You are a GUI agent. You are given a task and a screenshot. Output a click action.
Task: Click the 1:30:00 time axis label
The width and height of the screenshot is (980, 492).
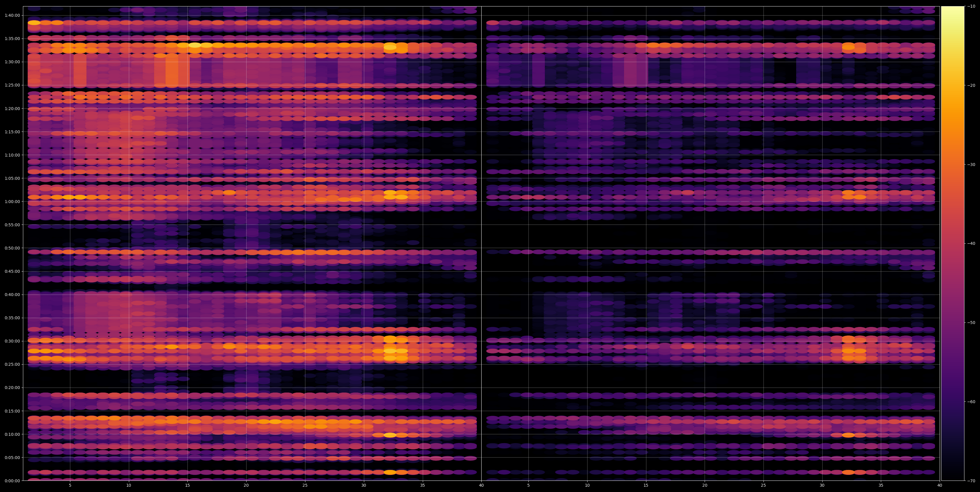coord(12,61)
